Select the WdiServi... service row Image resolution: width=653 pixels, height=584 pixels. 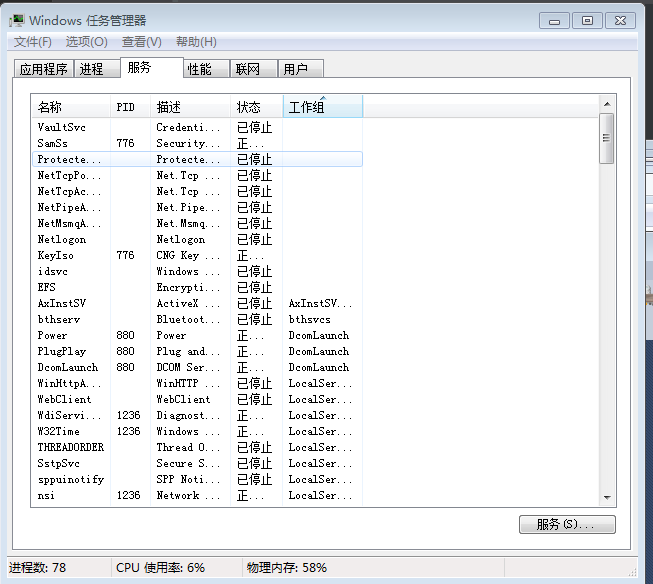197,415
